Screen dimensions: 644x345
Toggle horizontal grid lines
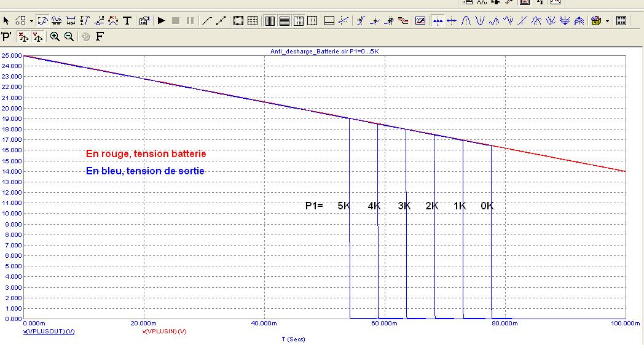tap(285, 20)
